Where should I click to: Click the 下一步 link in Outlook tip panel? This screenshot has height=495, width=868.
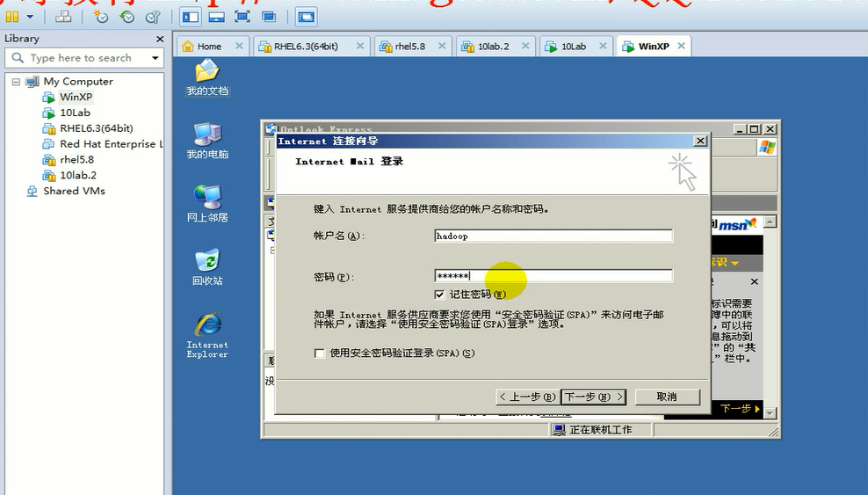[x=740, y=409]
